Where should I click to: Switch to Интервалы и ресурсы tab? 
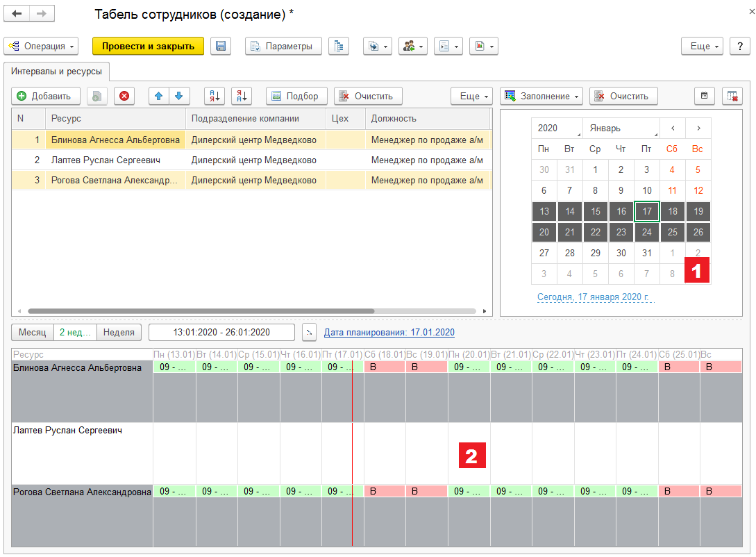(x=56, y=72)
